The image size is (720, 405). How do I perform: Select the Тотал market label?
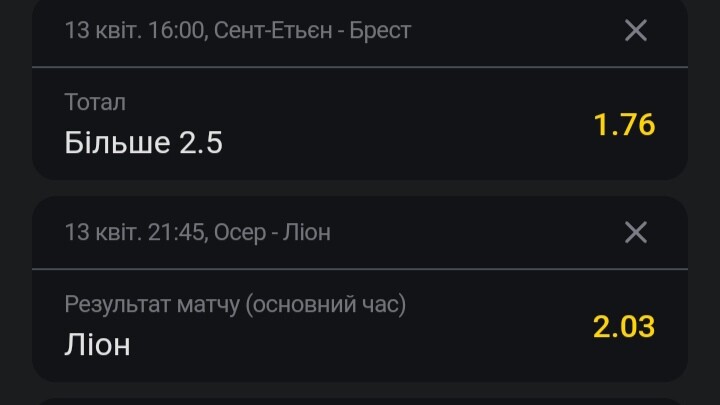pos(95,102)
